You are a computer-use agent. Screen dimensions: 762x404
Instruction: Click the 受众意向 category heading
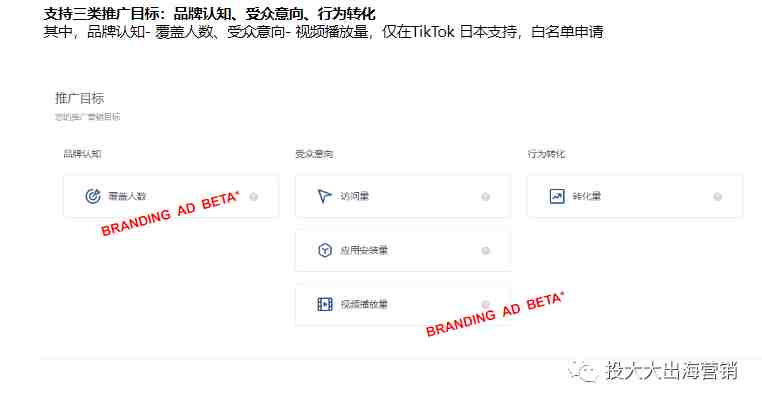[x=314, y=154]
